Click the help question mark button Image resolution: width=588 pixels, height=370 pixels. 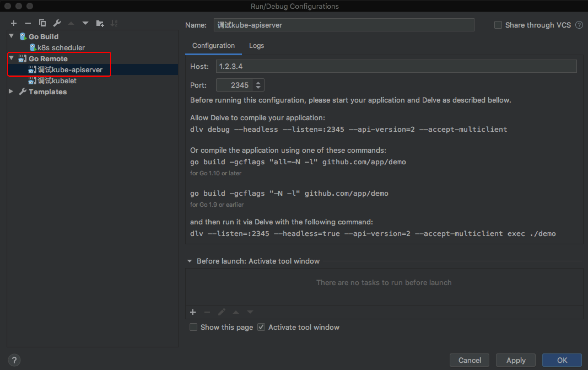coord(14,360)
